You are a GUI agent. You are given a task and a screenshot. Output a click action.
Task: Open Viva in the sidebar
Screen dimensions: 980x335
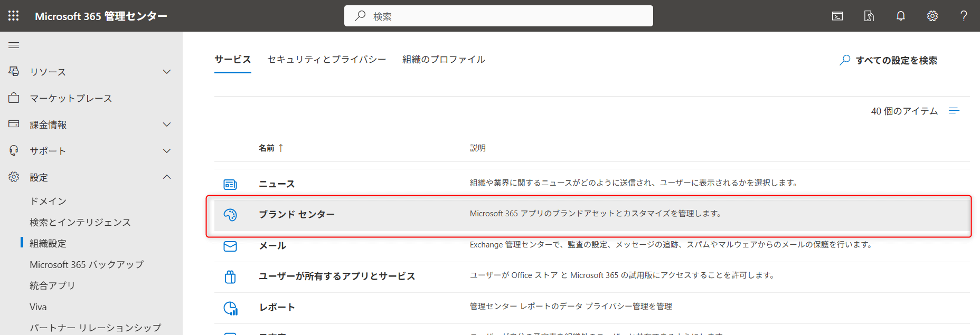(38, 307)
